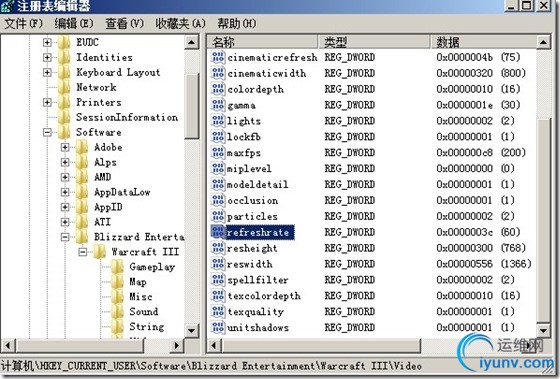Screen dimensions: 560x379
Task: Select the String folder icon
Action: (x=118, y=327)
